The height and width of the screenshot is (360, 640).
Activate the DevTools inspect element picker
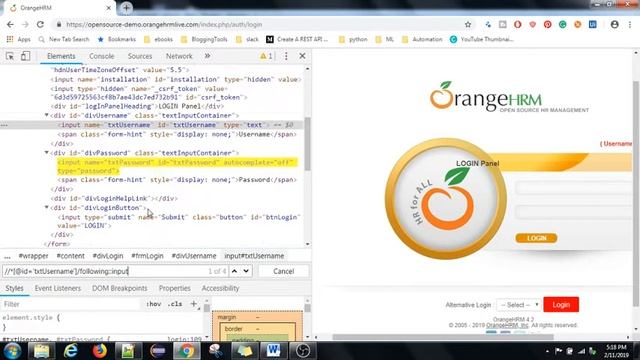pyautogui.click(x=10, y=56)
